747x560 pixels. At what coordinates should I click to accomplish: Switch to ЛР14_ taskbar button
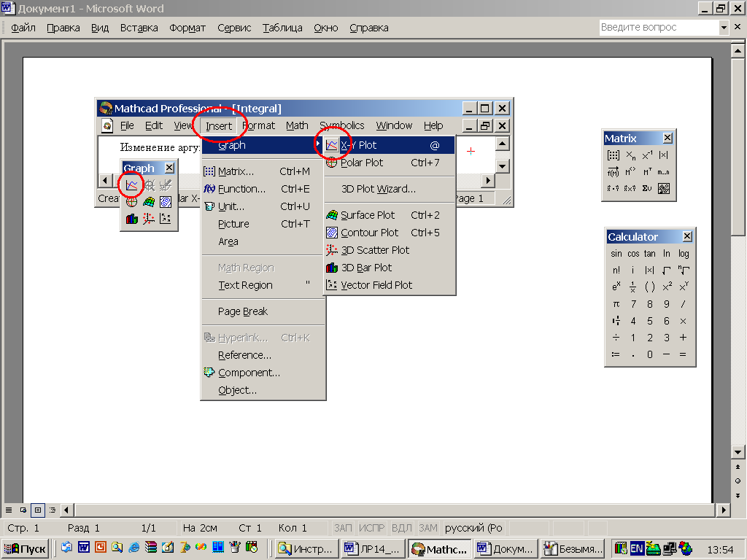[373, 548]
